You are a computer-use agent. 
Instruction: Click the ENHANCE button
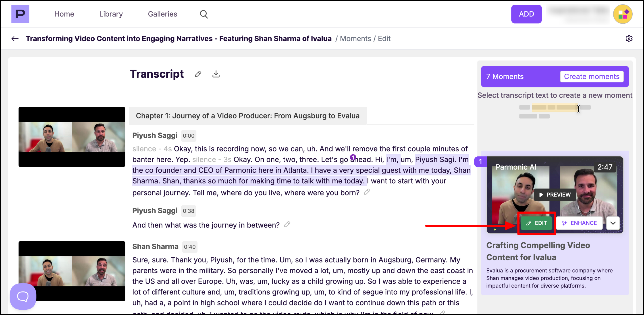click(579, 223)
